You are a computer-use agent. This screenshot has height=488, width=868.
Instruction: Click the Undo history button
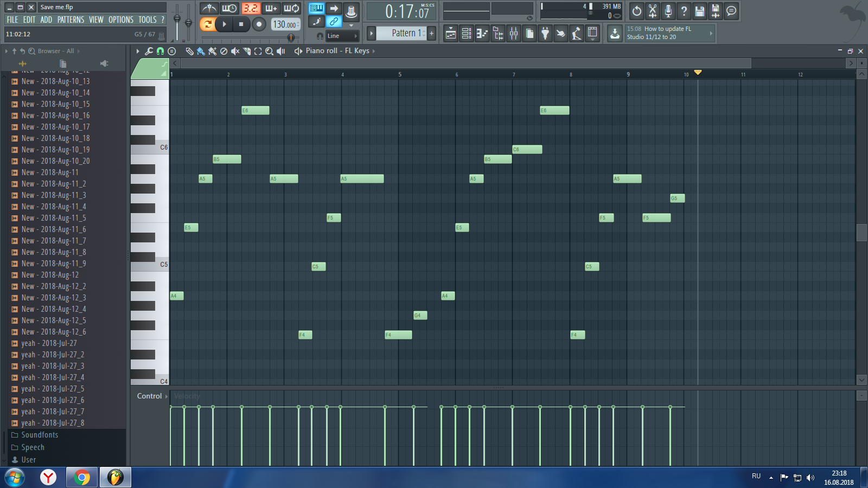pyautogui.click(x=637, y=11)
